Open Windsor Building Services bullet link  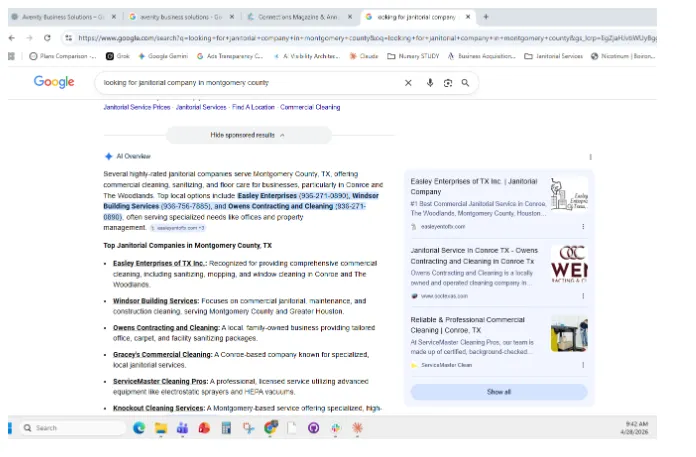point(156,301)
